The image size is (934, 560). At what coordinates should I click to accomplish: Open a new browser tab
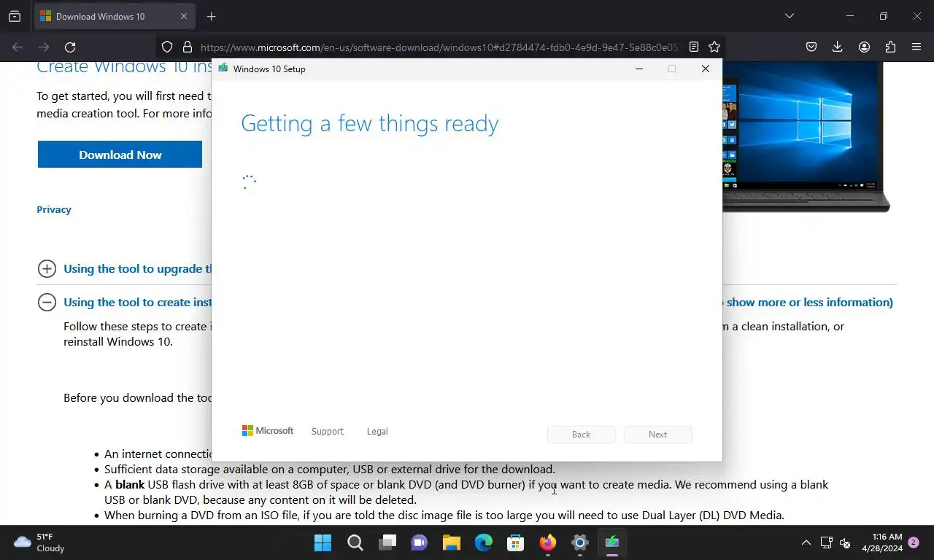(x=211, y=16)
